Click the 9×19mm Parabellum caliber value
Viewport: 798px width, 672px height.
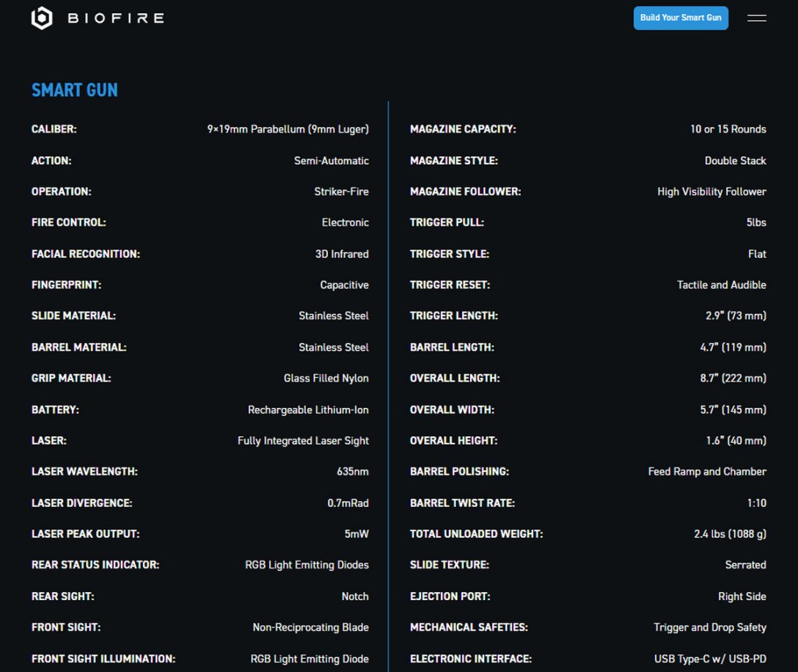(x=288, y=129)
